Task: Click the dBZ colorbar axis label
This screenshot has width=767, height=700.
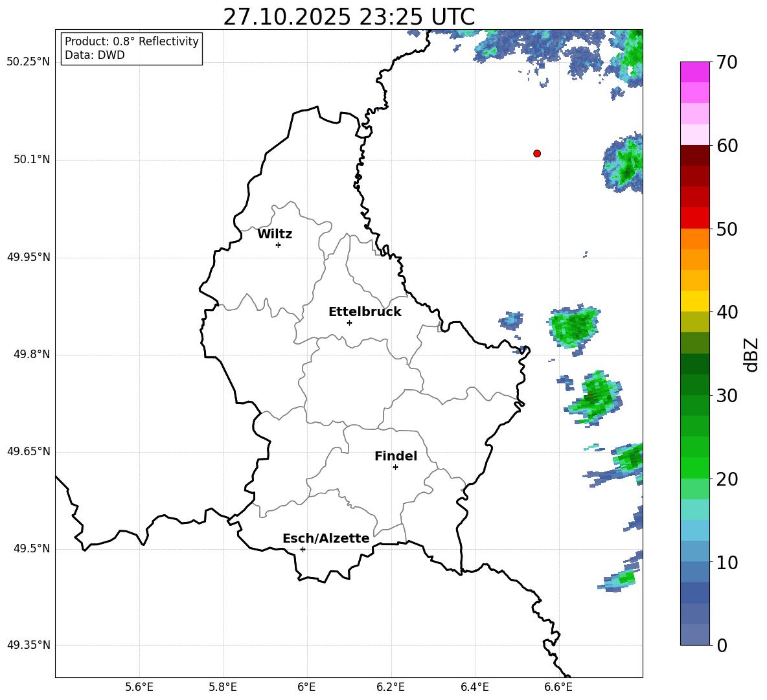Action: (x=752, y=354)
